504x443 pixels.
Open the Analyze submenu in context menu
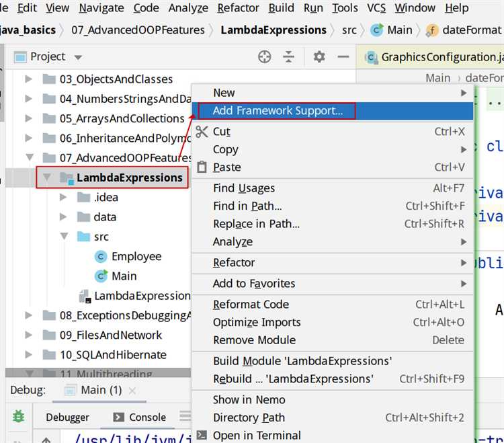pos(333,242)
